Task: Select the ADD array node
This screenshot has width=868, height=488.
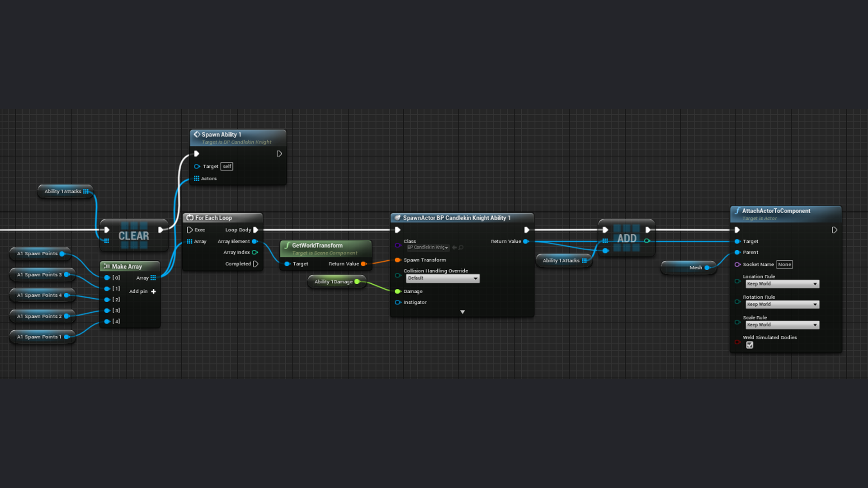Action: [627, 238]
